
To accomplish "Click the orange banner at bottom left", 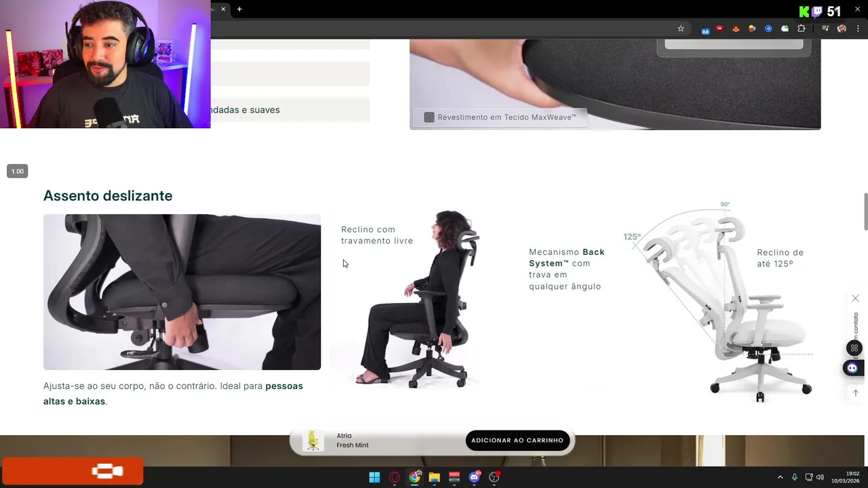I will pyautogui.click(x=73, y=472).
